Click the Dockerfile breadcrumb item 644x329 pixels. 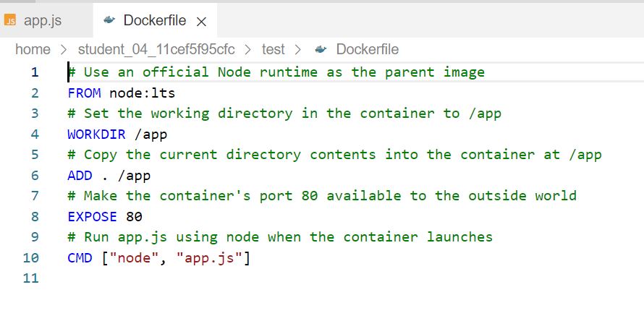click(367, 50)
